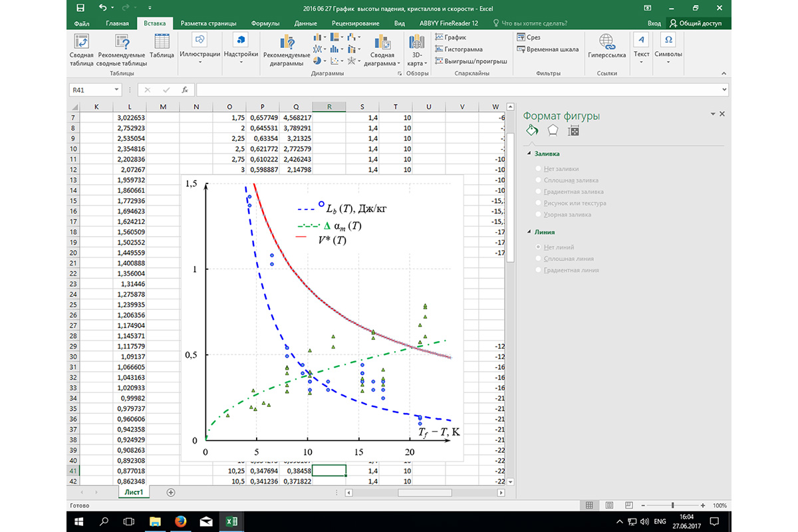Switch to the Данные tab
The width and height of the screenshot is (798, 532).
pyautogui.click(x=305, y=23)
